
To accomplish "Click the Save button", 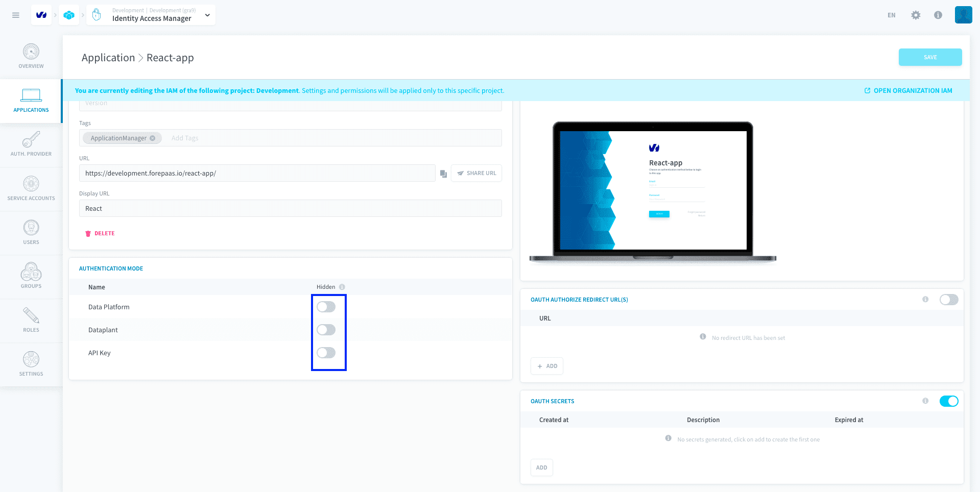I will (930, 57).
